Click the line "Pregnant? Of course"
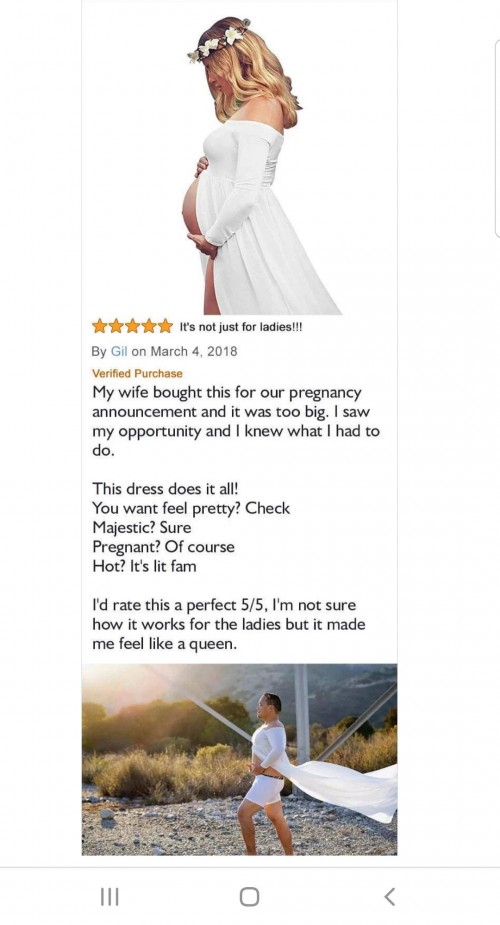This screenshot has height=925, width=500. [163, 547]
